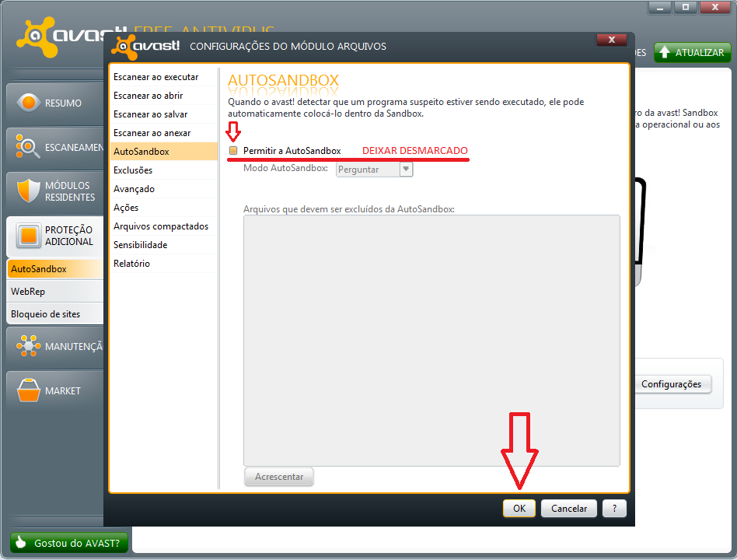Click the Manutenção molecule icon
The height and width of the screenshot is (560, 737).
point(28,345)
